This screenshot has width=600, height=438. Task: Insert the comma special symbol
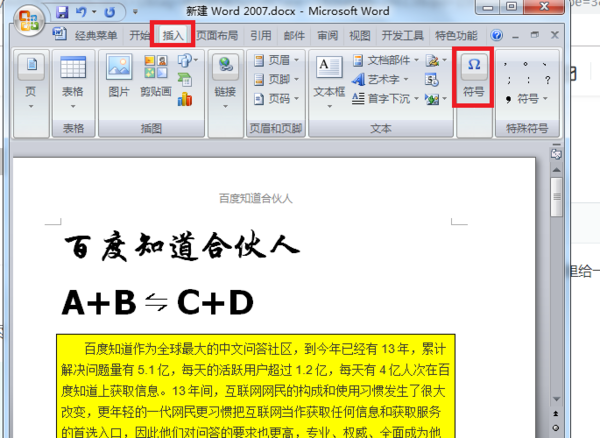click(x=506, y=64)
